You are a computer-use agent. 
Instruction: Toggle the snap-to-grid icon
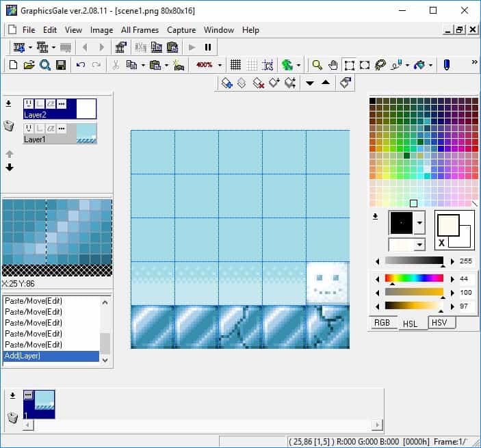pos(268,65)
